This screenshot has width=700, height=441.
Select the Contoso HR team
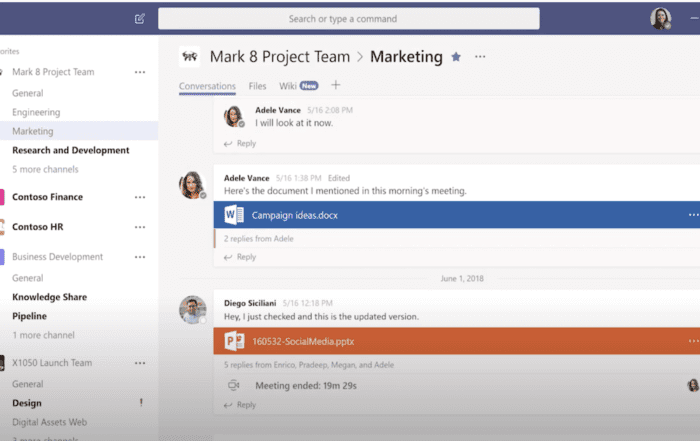[x=38, y=227]
